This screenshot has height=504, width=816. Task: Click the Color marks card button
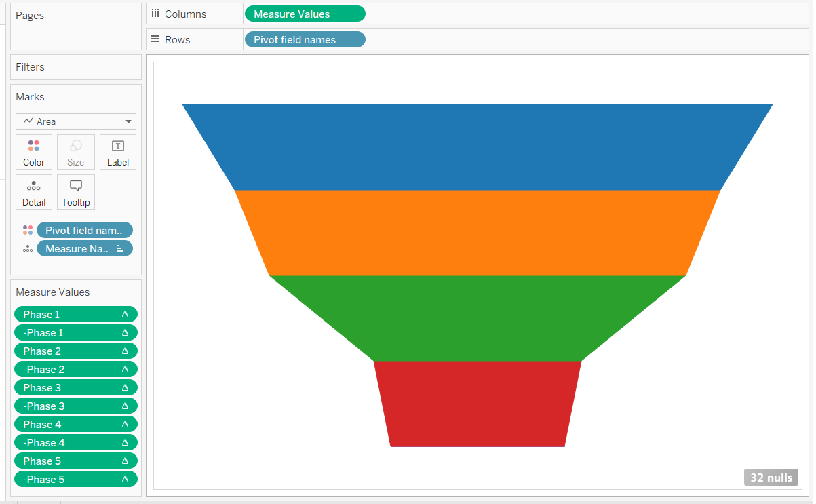(x=34, y=152)
